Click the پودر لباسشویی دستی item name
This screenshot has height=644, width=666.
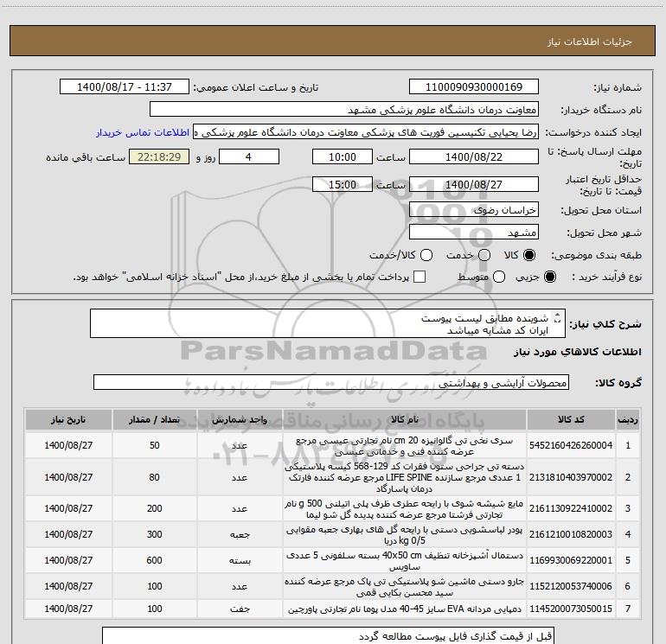point(405,534)
